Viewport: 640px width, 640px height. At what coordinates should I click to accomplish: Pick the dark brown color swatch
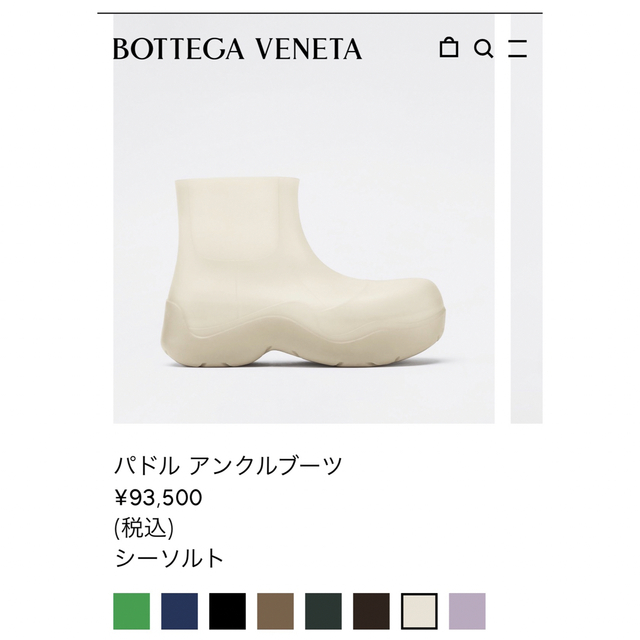click(371, 611)
